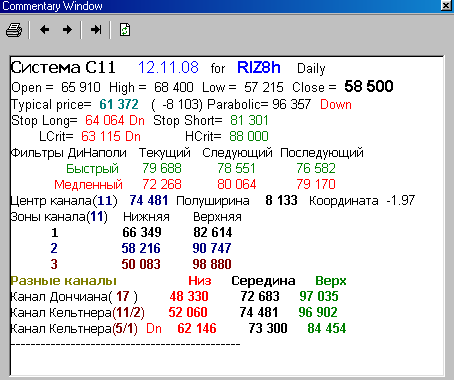Click the ticker symbol RIZ8h
Image resolution: width=454 pixels, height=380 pixels.
tap(259, 68)
